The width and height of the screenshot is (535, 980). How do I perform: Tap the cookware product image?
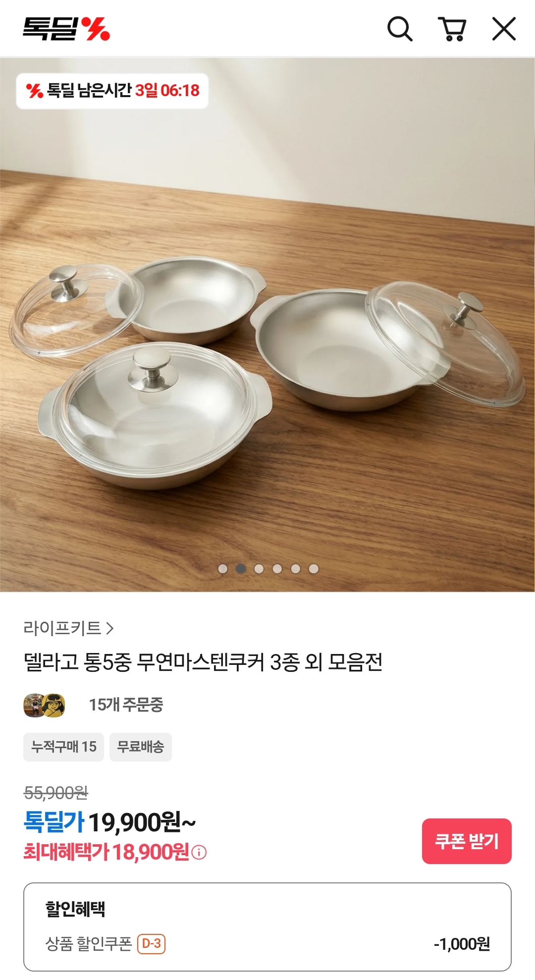267,325
